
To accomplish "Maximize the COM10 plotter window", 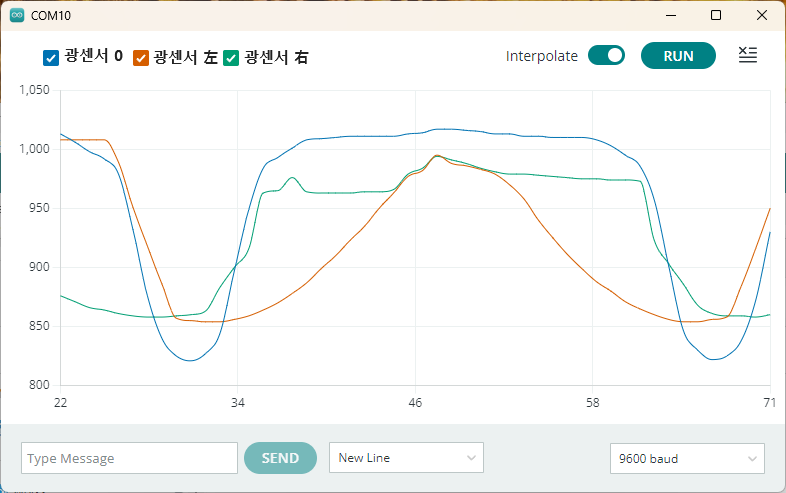I will pyautogui.click(x=716, y=16).
